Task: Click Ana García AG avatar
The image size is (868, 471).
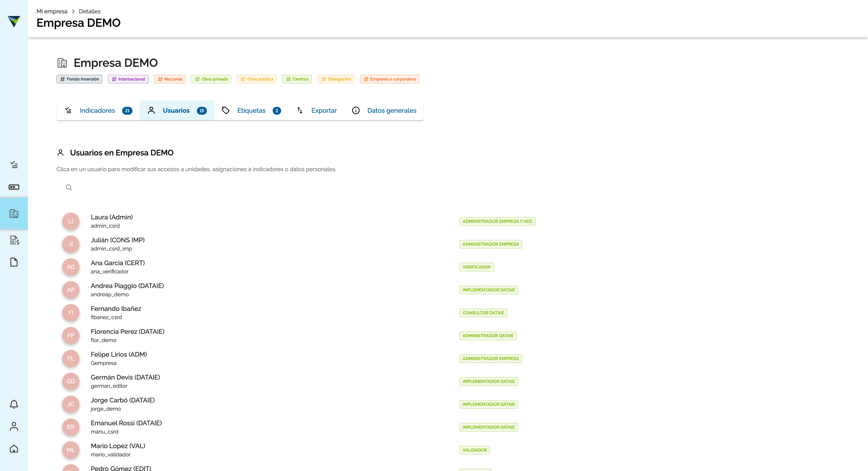Action: [71, 267]
